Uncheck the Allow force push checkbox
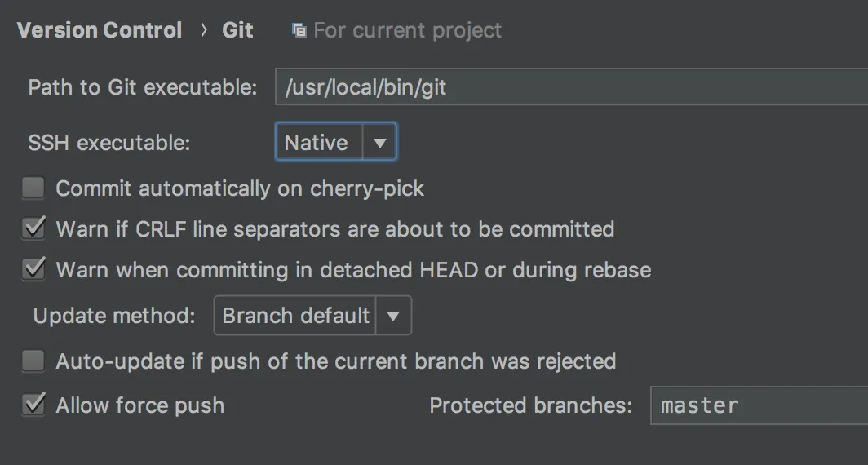Image resolution: width=868 pixels, height=465 pixels. click(x=33, y=405)
